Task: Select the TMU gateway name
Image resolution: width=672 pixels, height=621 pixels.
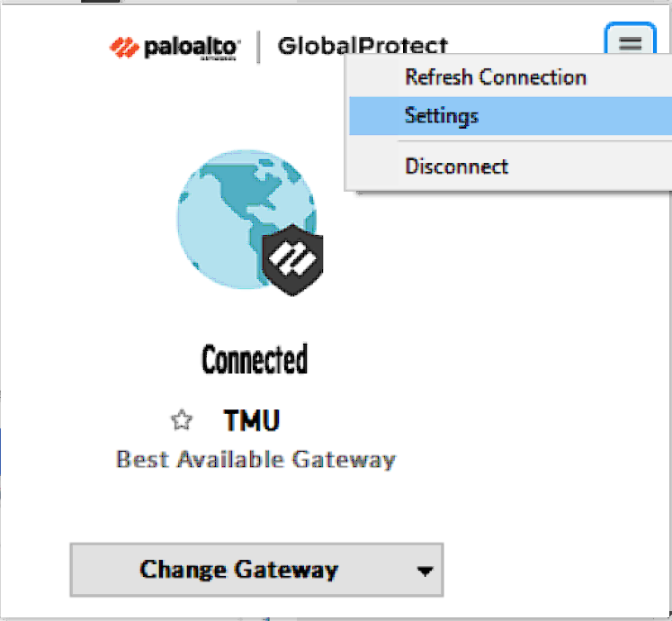Action: point(252,420)
